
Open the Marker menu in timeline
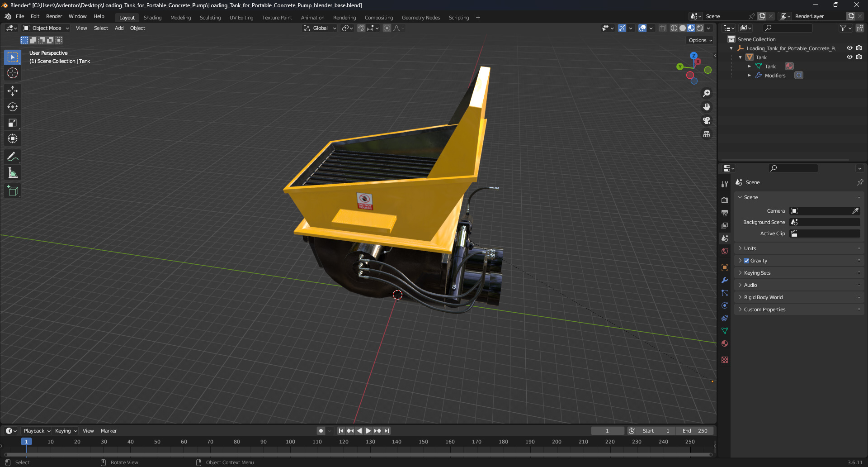click(108, 431)
